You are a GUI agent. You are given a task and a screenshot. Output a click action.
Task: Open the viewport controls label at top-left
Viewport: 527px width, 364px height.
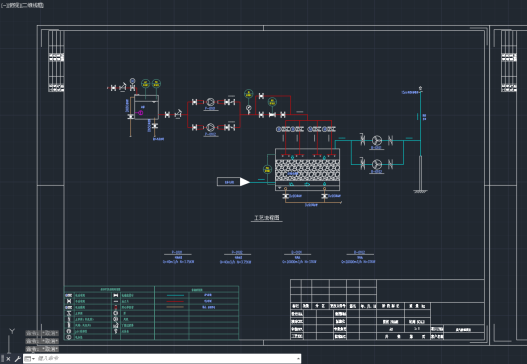click(x=22, y=5)
